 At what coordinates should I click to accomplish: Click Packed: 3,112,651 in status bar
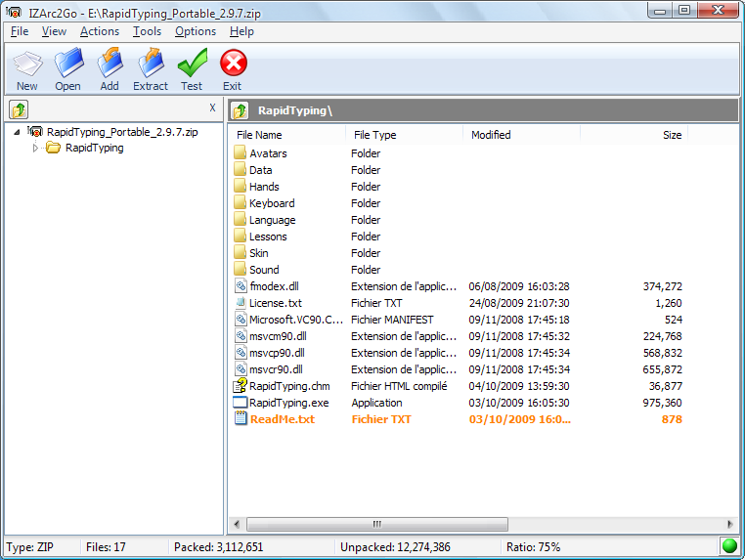coord(219,547)
